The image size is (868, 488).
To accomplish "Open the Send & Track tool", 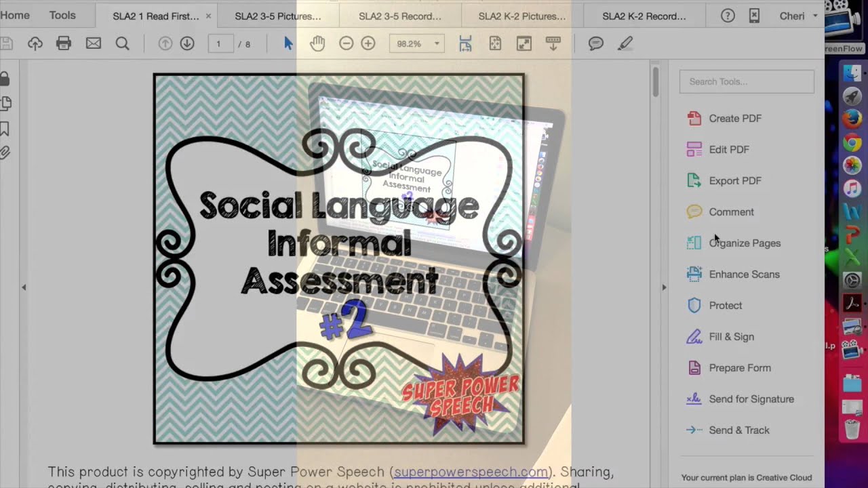I will 728,430.
